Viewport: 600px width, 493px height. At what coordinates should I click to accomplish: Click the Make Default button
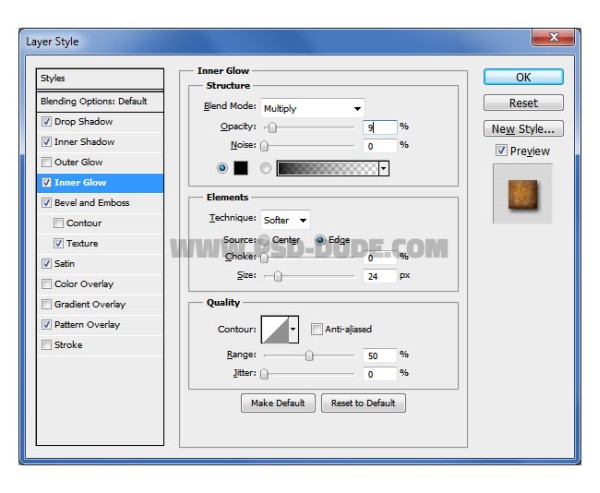[278, 403]
